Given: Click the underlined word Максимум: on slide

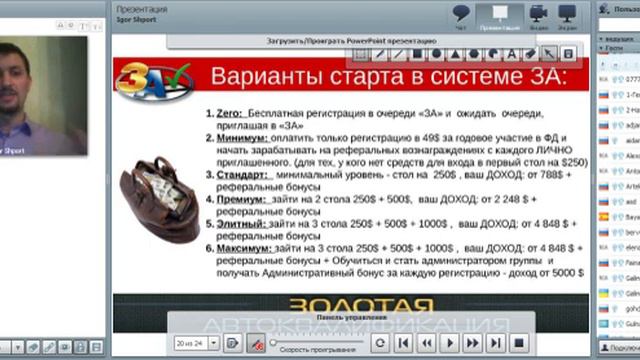Looking at the screenshot, I should coord(244,248).
